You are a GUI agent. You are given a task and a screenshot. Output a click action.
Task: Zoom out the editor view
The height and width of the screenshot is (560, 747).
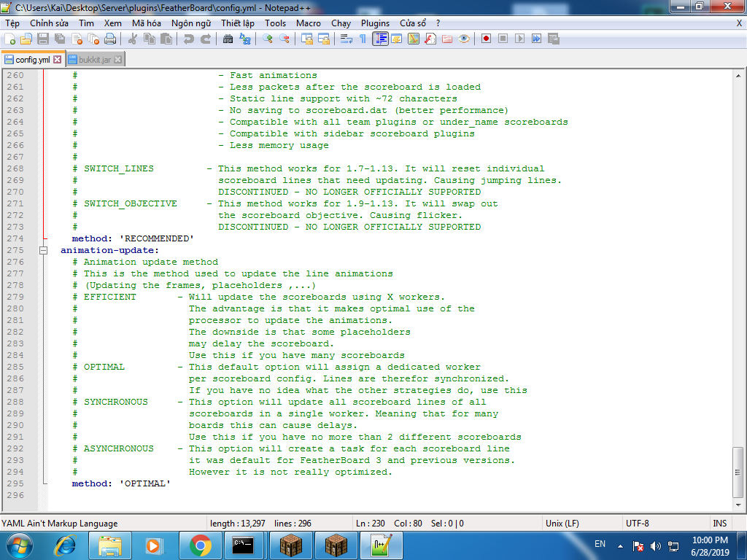click(285, 39)
